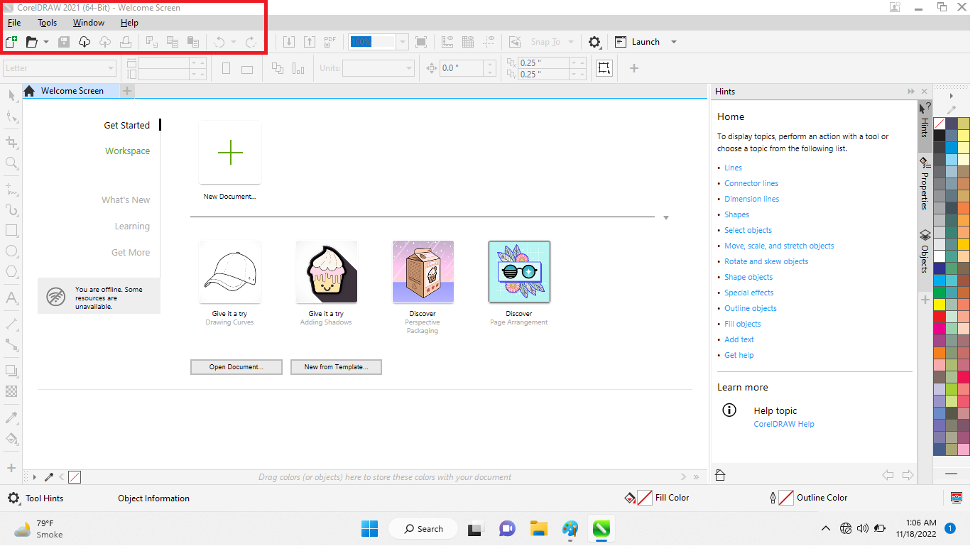Open the File menu
Image resolution: width=980 pixels, height=551 pixels.
click(x=14, y=23)
